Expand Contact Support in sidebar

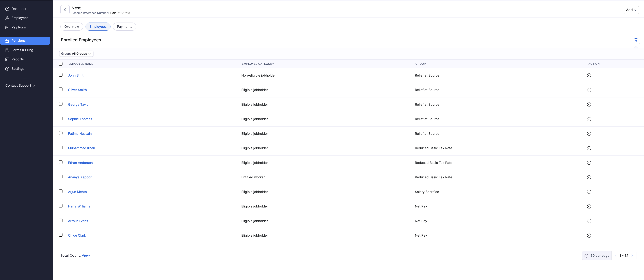pyautogui.click(x=20, y=86)
